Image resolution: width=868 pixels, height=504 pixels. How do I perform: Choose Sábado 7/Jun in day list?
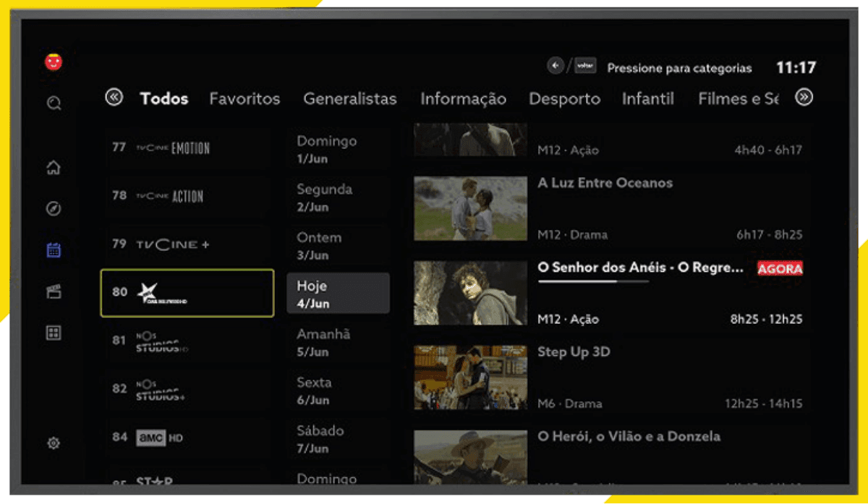pos(338,439)
